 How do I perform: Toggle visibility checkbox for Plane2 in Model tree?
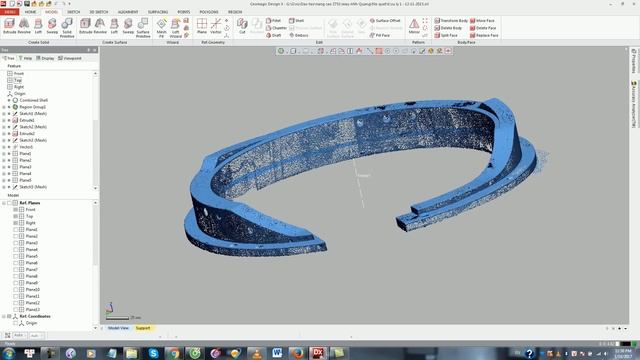click(x=16, y=236)
